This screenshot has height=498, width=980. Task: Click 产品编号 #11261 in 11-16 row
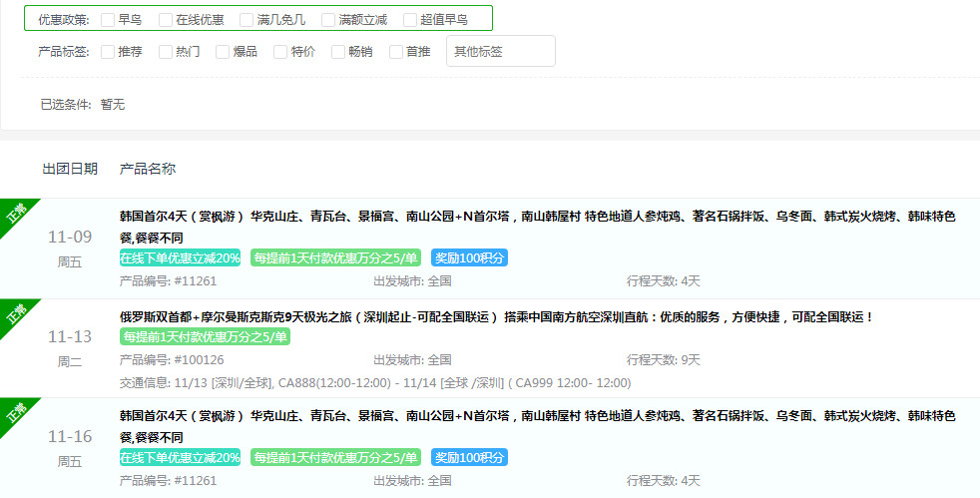point(168,480)
